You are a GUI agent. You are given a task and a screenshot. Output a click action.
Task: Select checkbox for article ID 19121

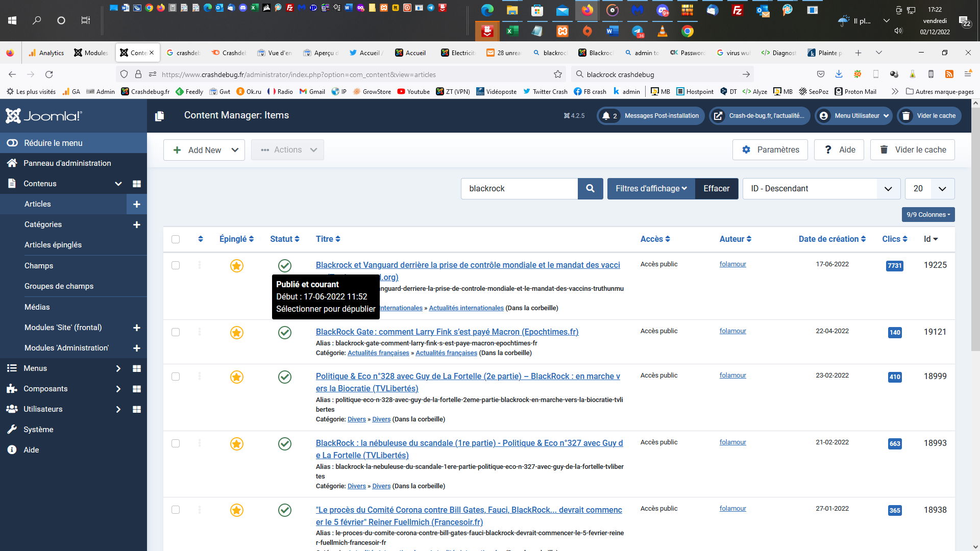(x=176, y=332)
